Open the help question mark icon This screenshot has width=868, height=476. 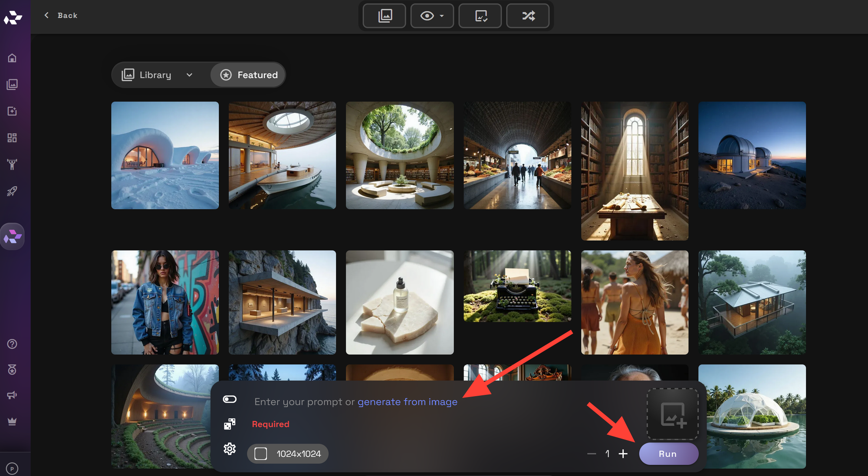12,344
